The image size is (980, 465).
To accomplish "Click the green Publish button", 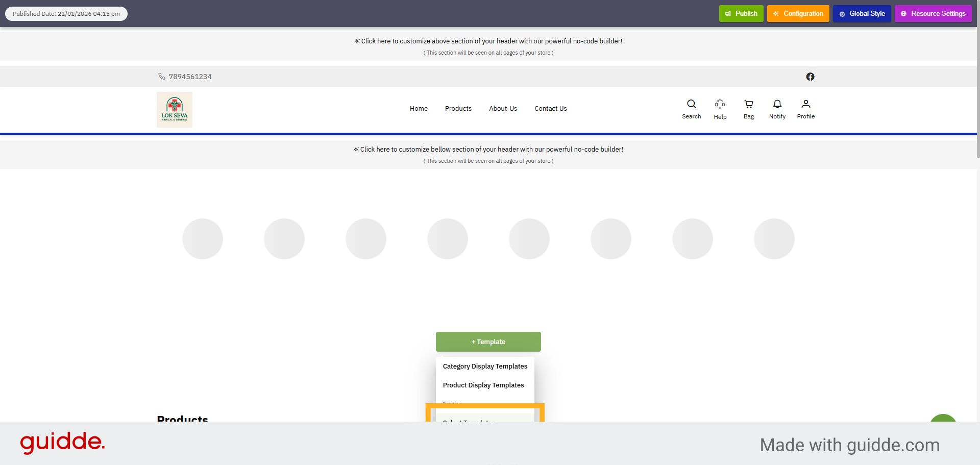I will (x=741, y=13).
